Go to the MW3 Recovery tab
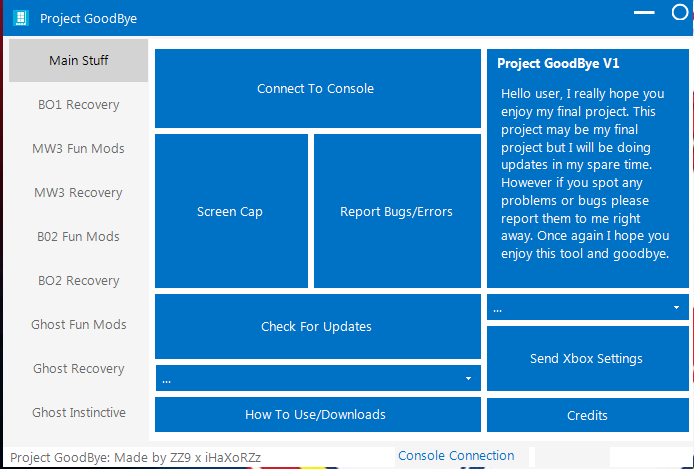The image size is (694, 469). 79,193
